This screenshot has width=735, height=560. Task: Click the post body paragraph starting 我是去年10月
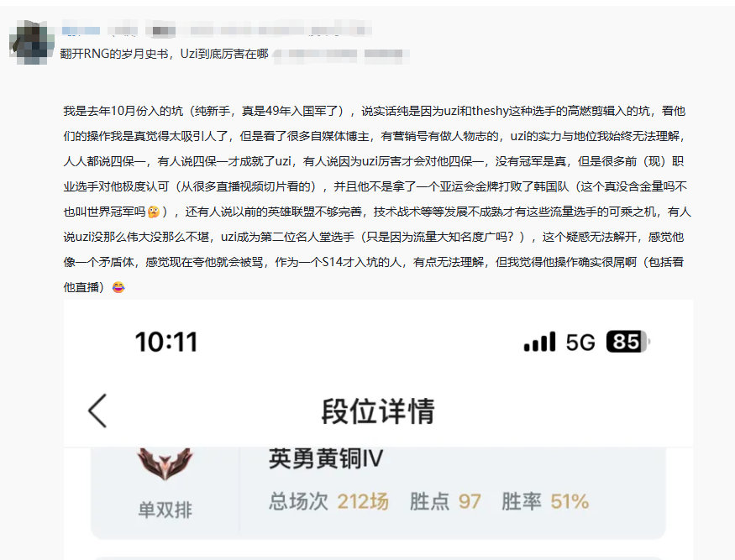(x=377, y=199)
